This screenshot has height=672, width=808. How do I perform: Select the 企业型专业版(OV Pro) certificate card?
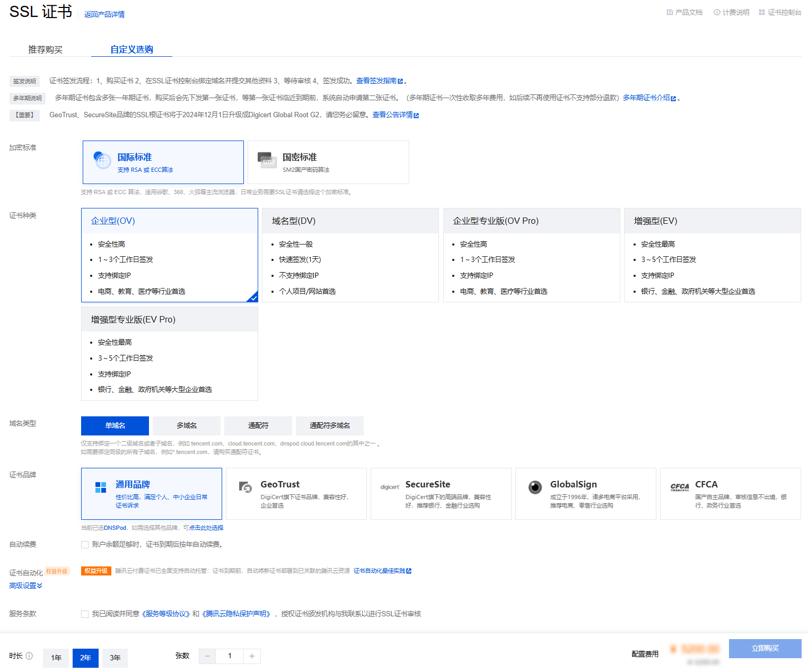pyautogui.click(x=532, y=255)
